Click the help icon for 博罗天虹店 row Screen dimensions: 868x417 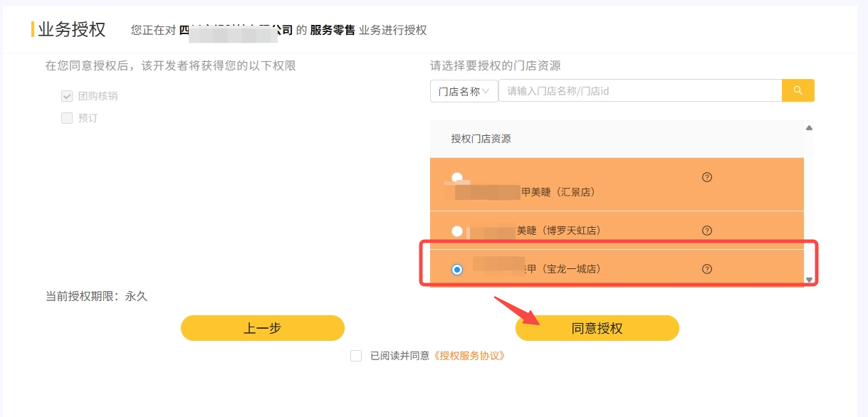click(x=707, y=231)
